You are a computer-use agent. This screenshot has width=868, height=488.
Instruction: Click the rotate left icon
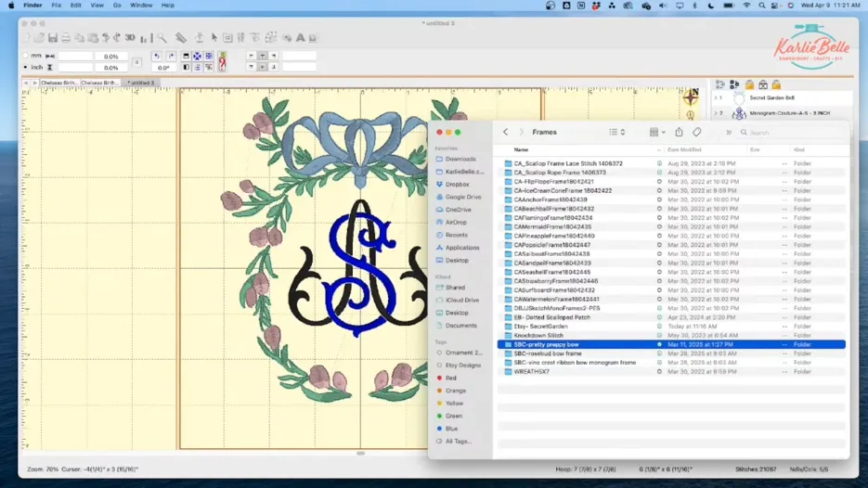point(157,56)
